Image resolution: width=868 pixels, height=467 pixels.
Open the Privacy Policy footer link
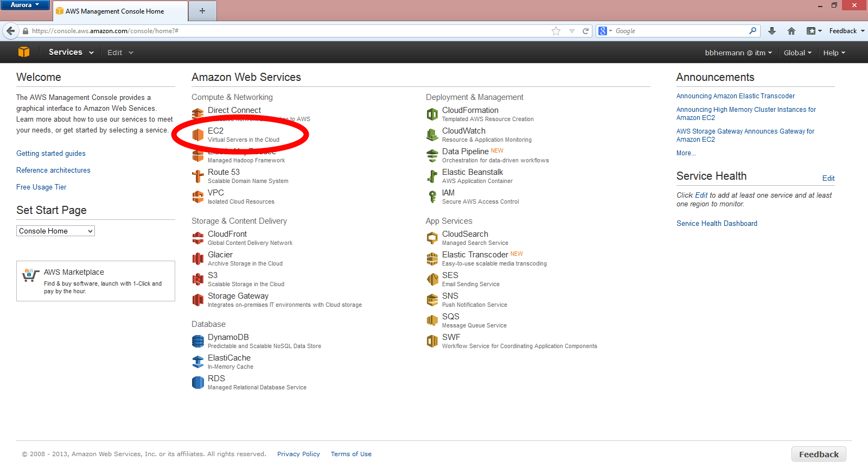(298, 454)
